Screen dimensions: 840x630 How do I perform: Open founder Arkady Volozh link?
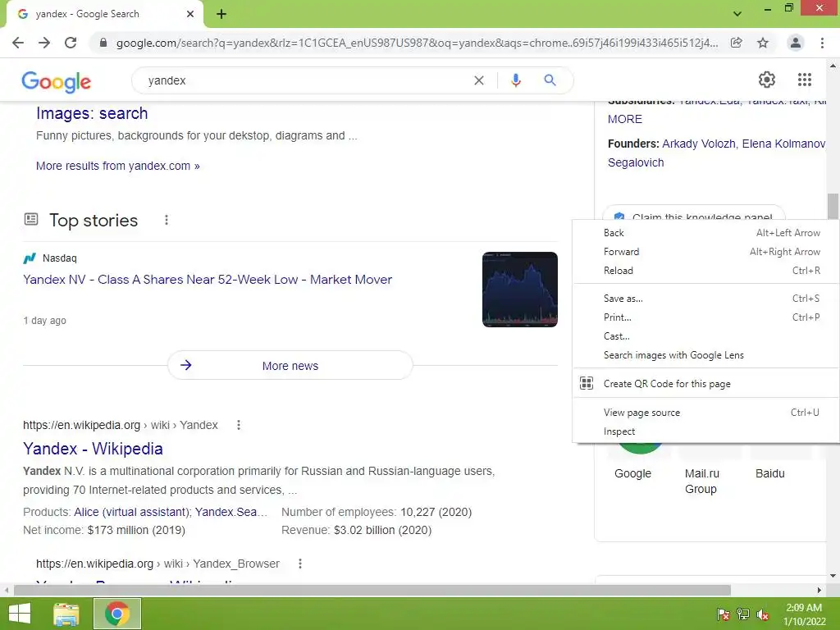click(x=699, y=144)
